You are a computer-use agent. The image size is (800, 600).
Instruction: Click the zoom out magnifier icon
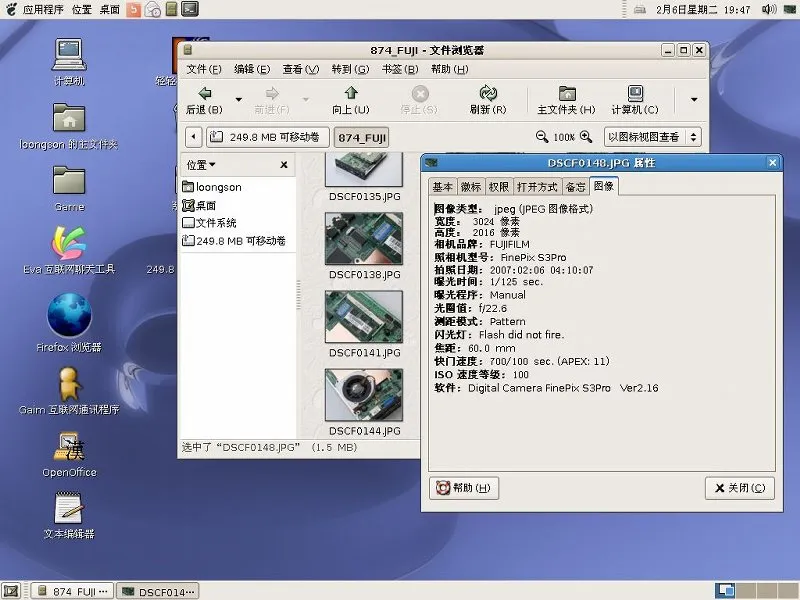coord(541,137)
